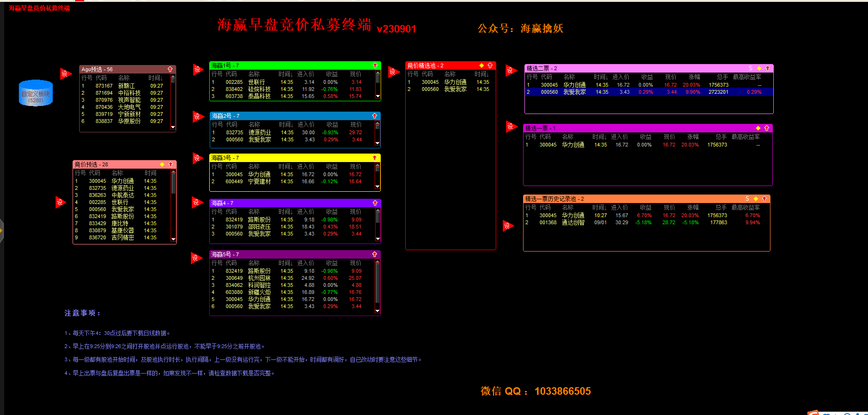Click the S icon in 精选二票 header
This screenshot has height=415, width=868.
751,68
